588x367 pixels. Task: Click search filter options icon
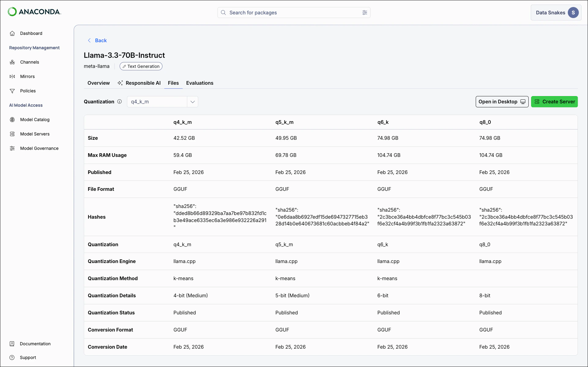(x=364, y=13)
